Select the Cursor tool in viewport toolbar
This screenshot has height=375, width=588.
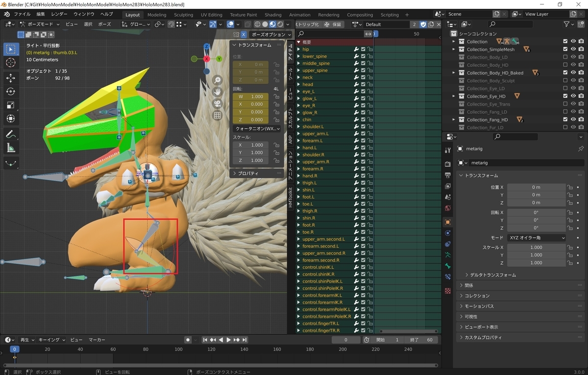tap(11, 63)
